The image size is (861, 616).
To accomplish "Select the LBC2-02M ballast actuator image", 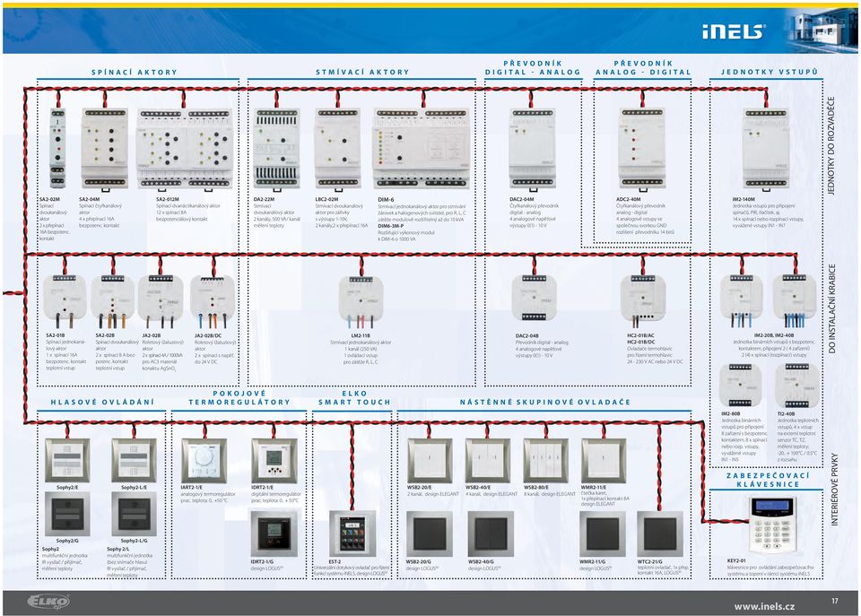I will (338, 148).
